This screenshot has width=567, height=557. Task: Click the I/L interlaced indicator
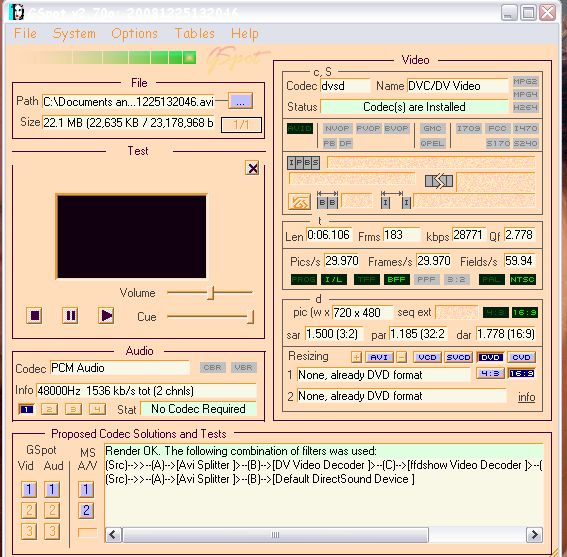[x=334, y=279]
